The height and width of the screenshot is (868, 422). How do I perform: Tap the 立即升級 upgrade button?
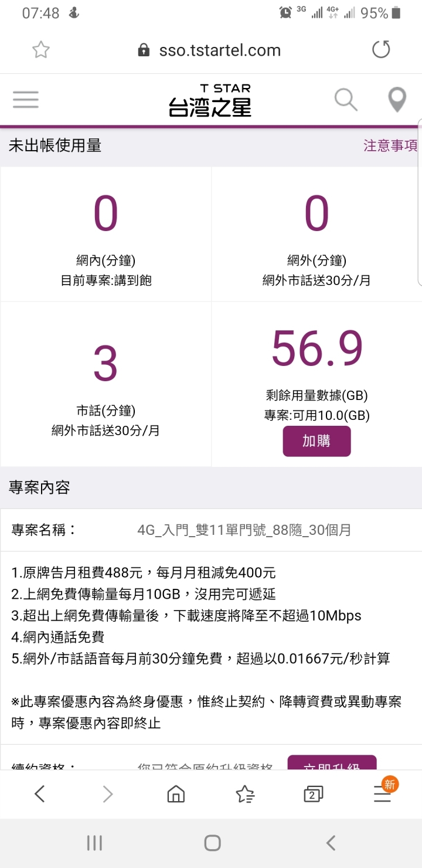[x=332, y=764]
